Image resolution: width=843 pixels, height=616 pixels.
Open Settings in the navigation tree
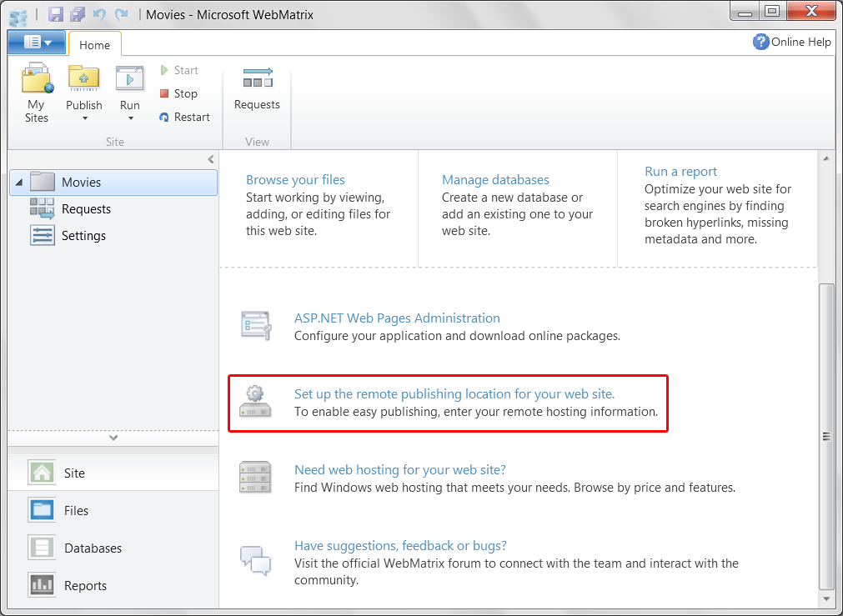click(x=83, y=235)
